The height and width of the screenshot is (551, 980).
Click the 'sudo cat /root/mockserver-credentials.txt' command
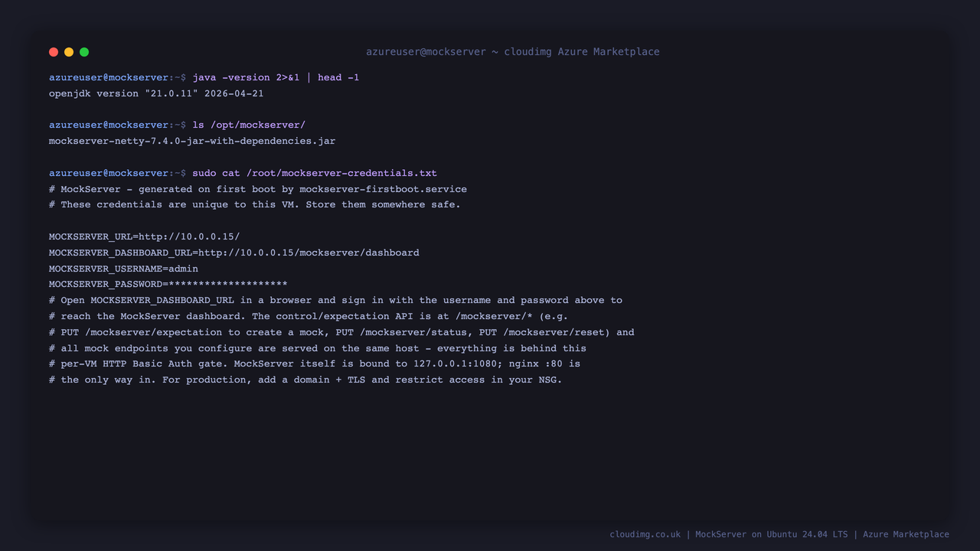(x=315, y=173)
